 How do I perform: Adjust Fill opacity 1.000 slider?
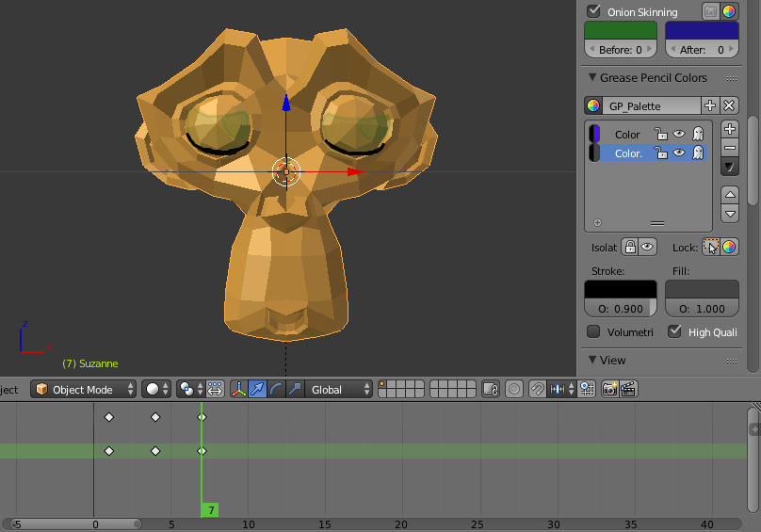coord(702,309)
